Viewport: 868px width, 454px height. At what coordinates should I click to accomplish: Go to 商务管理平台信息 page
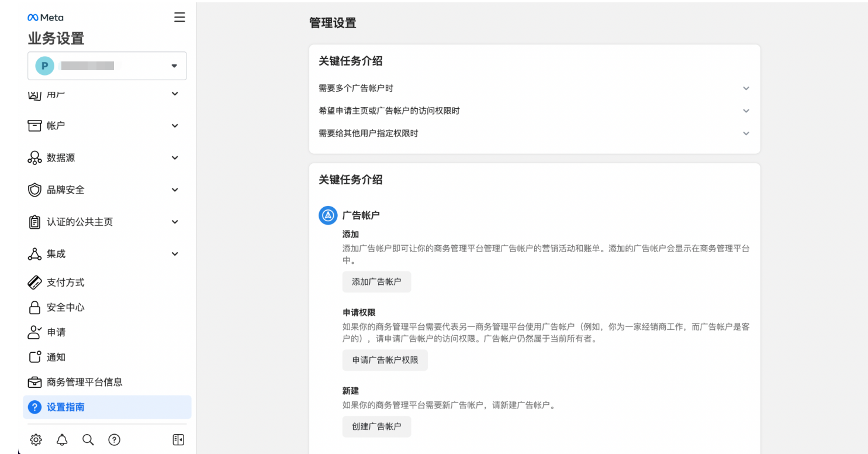pyautogui.click(x=107, y=383)
